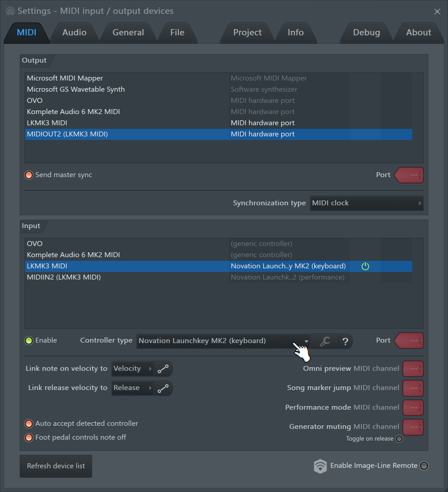Switch to the Info tab
Screen dimensions: 448x492
coord(296,33)
